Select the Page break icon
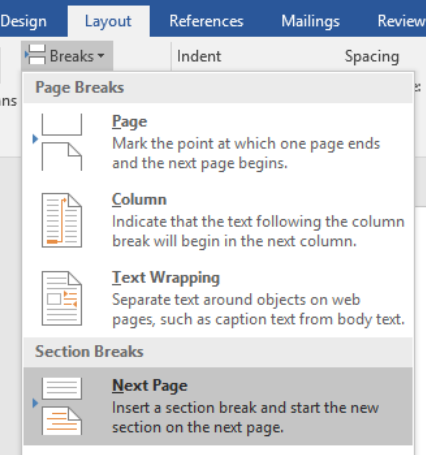The image size is (426, 455). pos(62,142)
